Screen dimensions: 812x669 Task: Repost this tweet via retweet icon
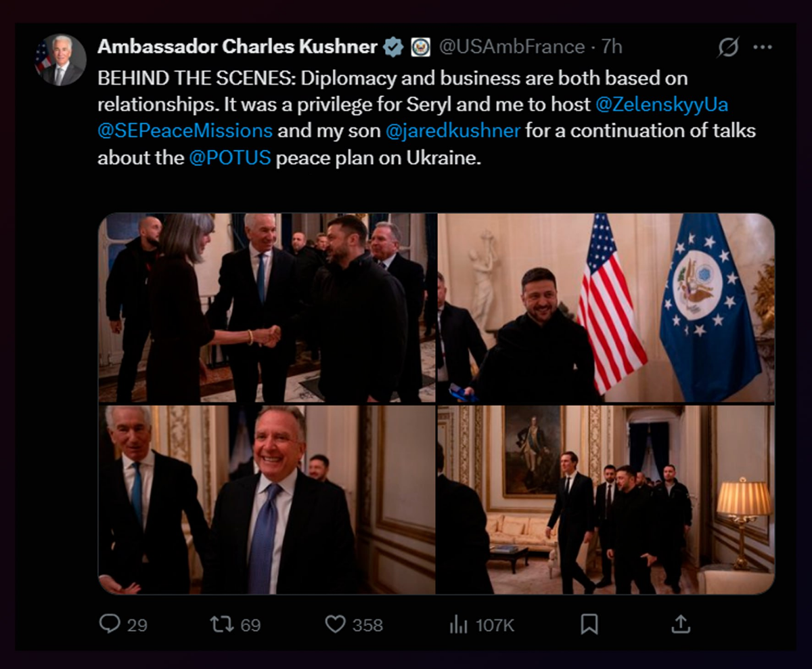coord(221,624)
